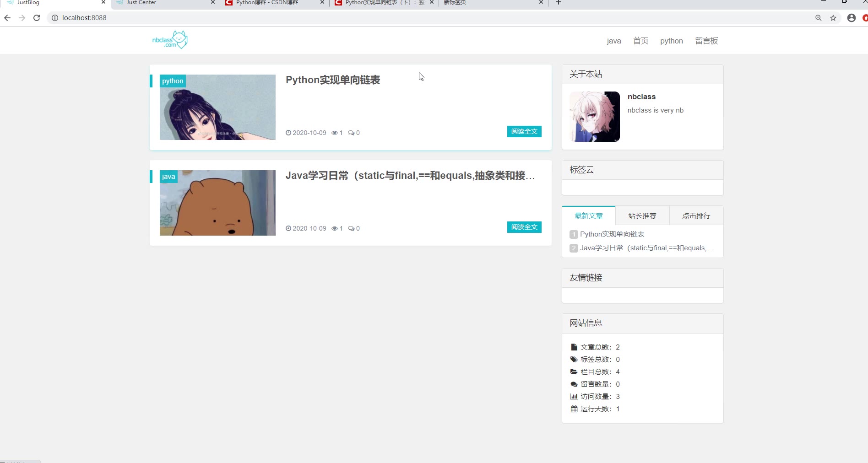Image resolution: width=868 pixels, height=463 pixels.
Task: Open the 留言板 navigation item
Action: click(706, 41)
